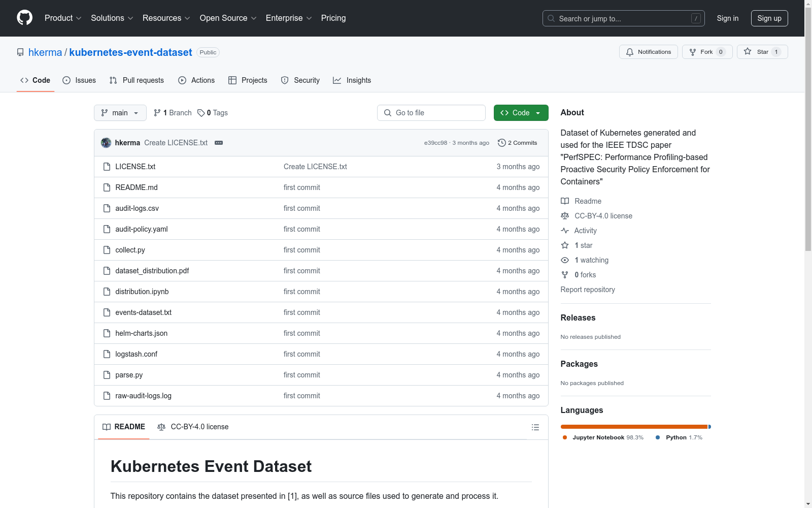Open the main branch selector dropdown
Image resolution: width=812 pixels, height=508 pixels.
(120, 113)
